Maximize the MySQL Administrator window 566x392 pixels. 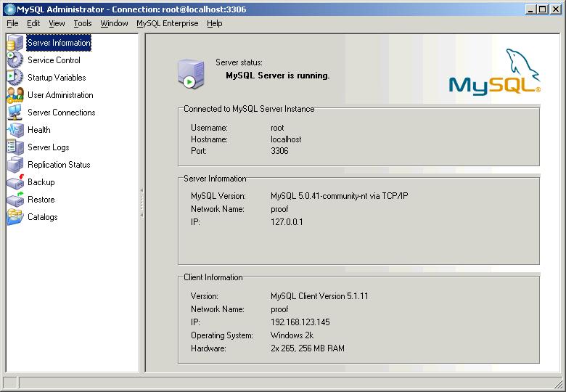pyautogui.click(x=542, y=9)
